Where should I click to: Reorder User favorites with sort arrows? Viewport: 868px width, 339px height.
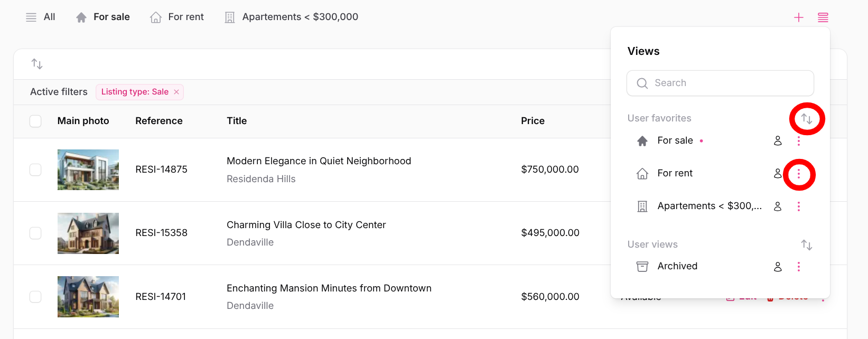pos(806,119)
